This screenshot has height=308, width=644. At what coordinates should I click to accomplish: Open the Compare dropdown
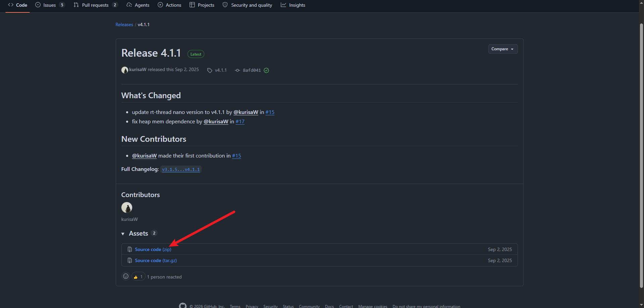[503, 49]
